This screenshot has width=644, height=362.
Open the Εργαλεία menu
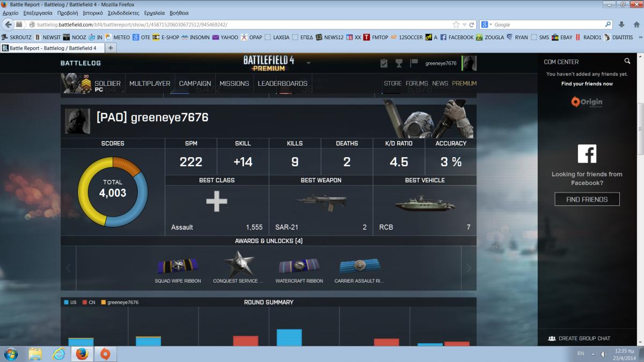(x=155, y=12)
